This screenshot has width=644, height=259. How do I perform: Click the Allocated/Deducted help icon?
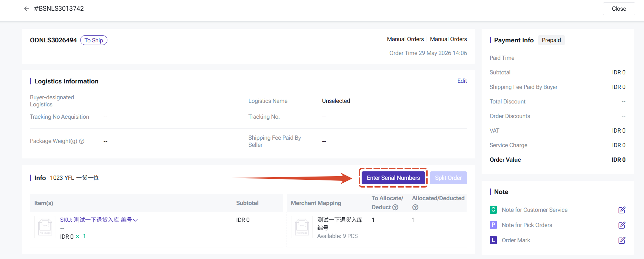(x=415, y=207)
